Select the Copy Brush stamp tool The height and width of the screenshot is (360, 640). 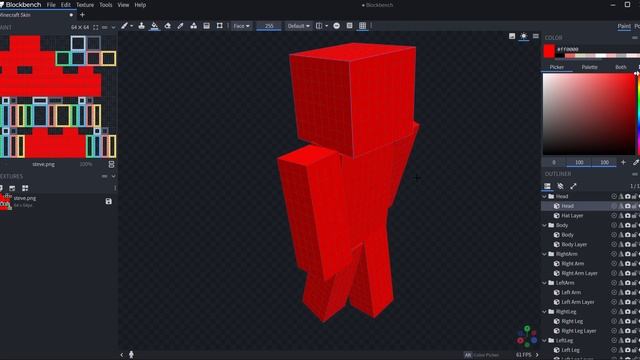click(141, 26)
